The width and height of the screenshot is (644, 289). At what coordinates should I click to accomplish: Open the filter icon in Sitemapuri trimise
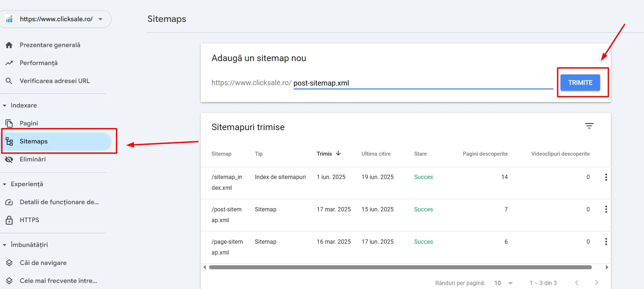pyautogui.click(x=589, y=126)
